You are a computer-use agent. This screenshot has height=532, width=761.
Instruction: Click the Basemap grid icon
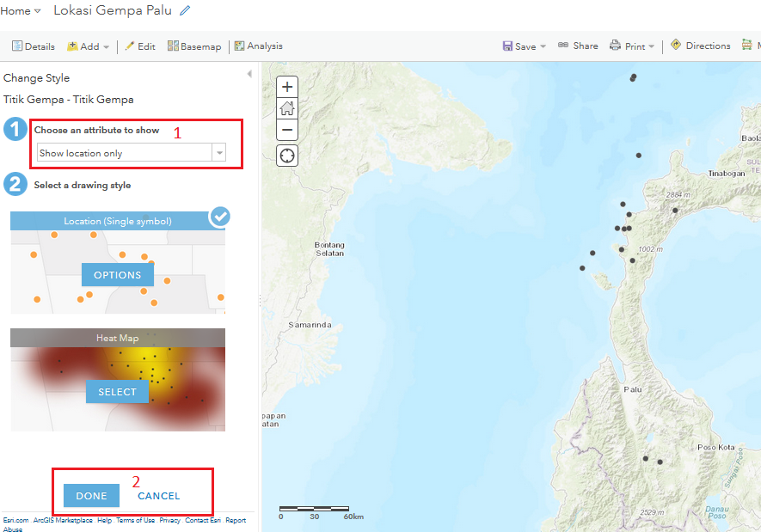173,46
